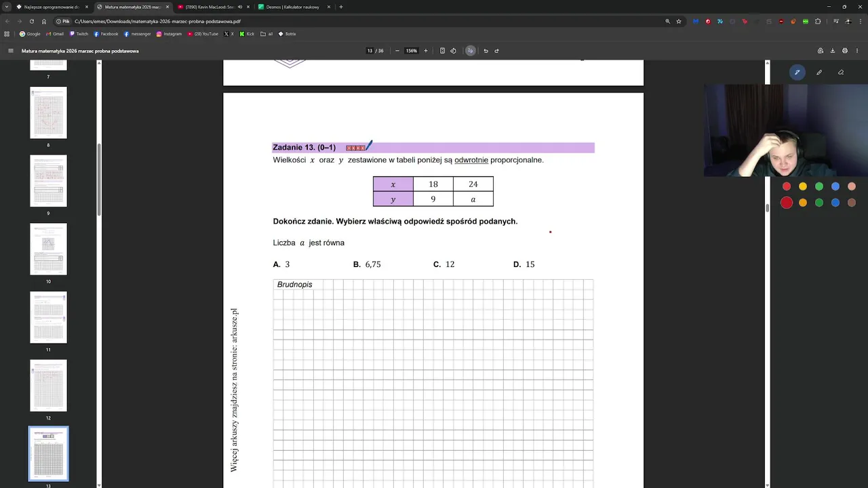Switch to Najlepsze oprogramowanie tab
Screen dimensions: 868x488
(51, 7)
